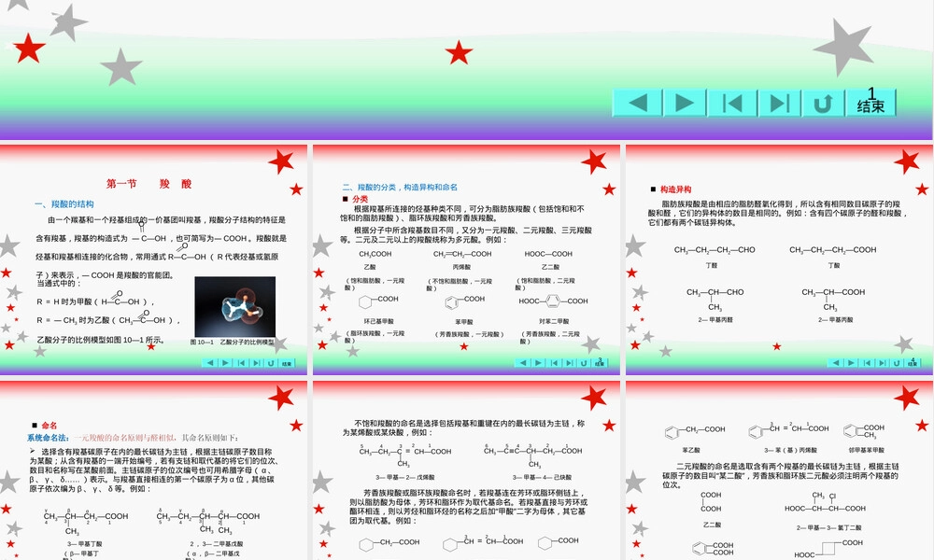
Task: 结束 button on the 构造异构 slide
Action: point(913,363)
